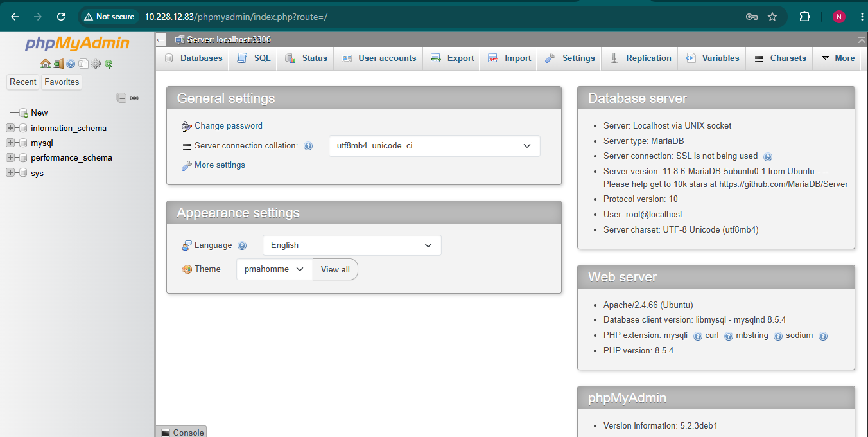Go to the User accounts tab
This screenshot has width=868, height=437.
[x=379, y=58]
